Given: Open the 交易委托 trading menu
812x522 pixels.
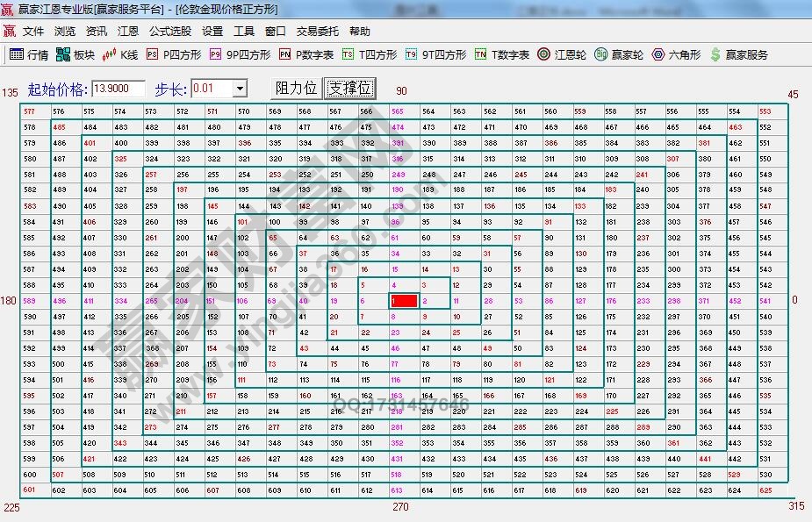Looking at the screenshot, I should coord(318,31).
